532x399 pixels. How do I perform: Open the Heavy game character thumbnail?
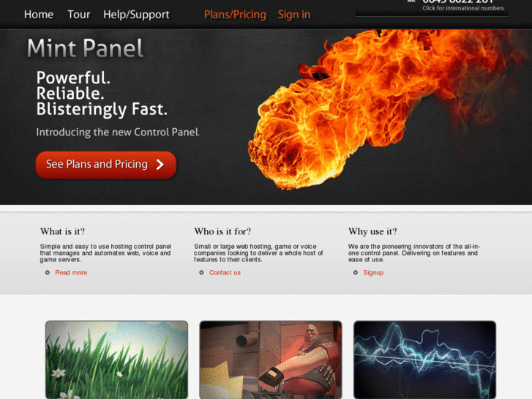click(271, 360)
